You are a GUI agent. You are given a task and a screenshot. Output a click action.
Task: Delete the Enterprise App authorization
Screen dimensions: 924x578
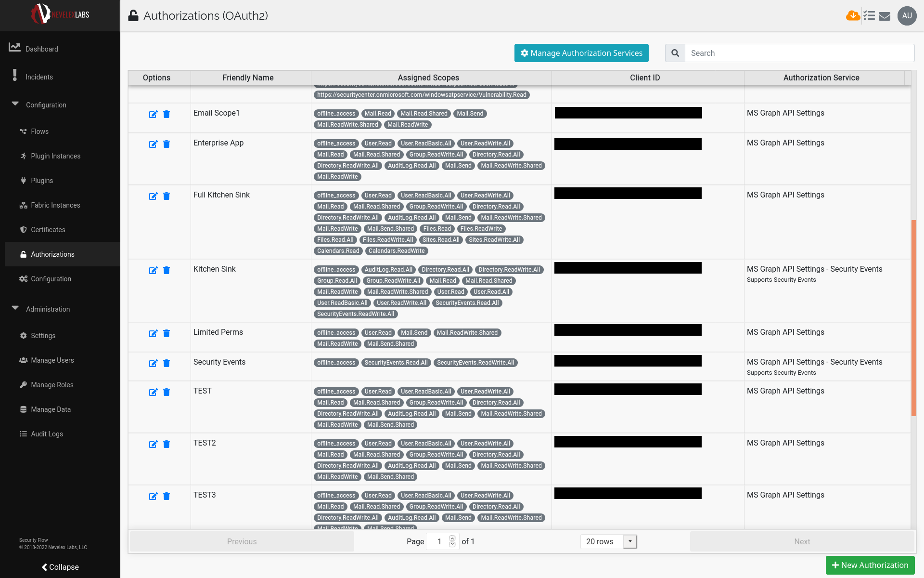coord(167,144)
